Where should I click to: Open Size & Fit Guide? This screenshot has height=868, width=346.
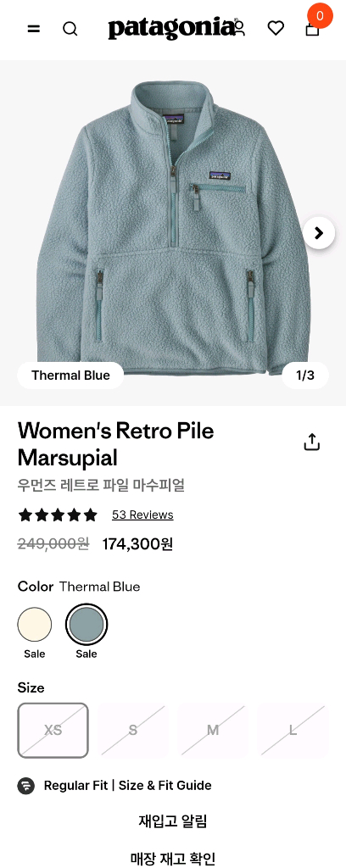pos(165,785)
